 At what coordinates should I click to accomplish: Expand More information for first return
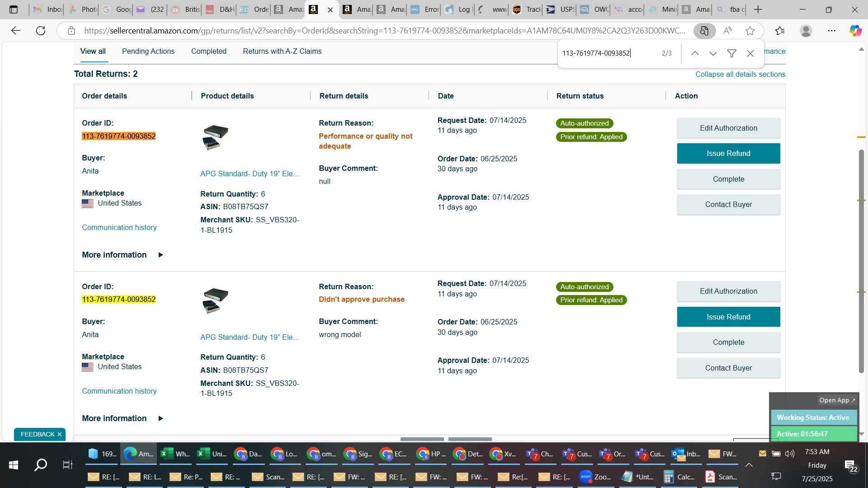click(123, 255)
